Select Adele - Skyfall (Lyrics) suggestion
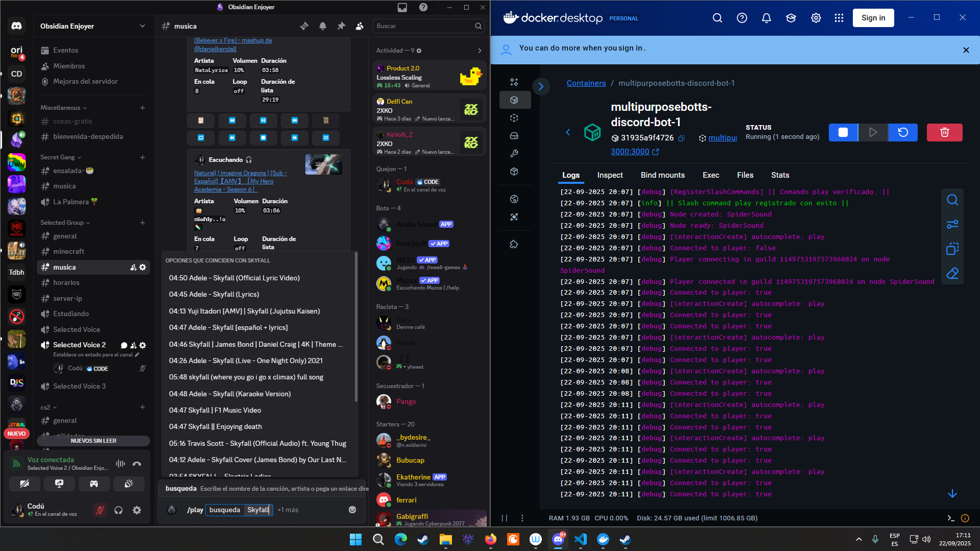This screenshot has width=980, height=551. pyautogui.click(x=214, y=295)
